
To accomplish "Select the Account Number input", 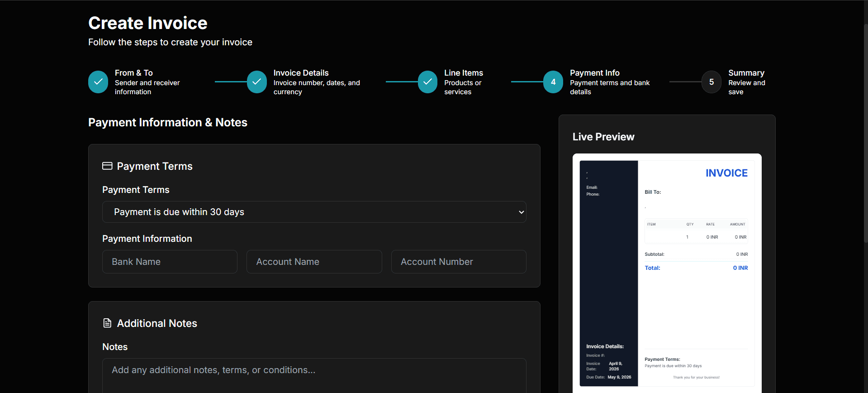I will 458,262.
